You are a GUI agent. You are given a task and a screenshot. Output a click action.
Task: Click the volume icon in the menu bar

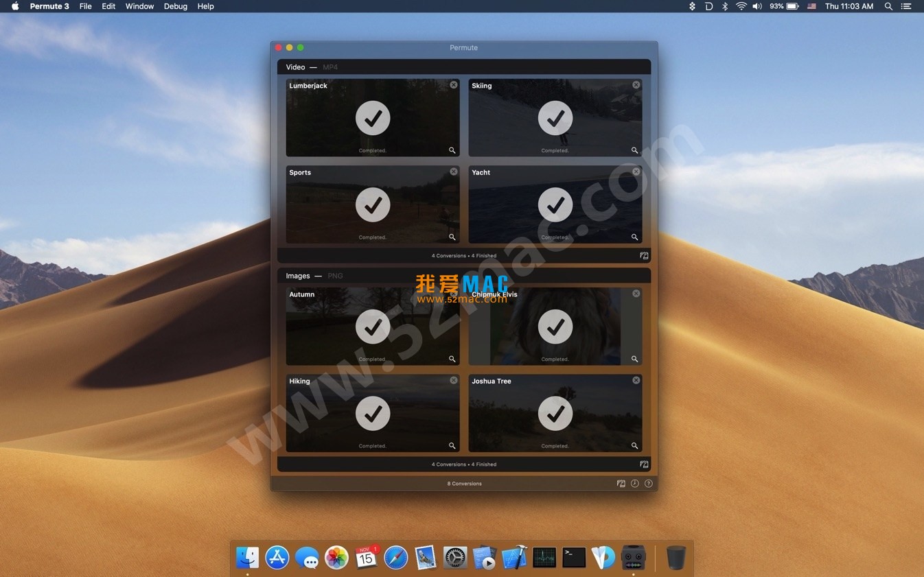757,6
